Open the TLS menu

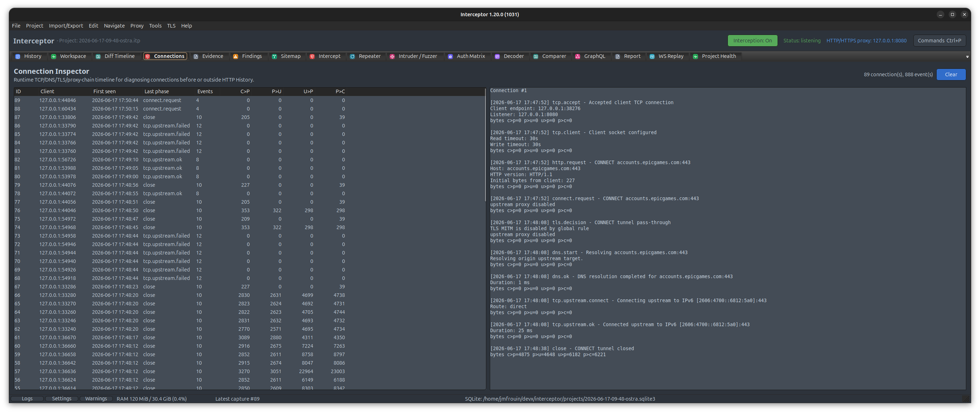tap(171, 25)
